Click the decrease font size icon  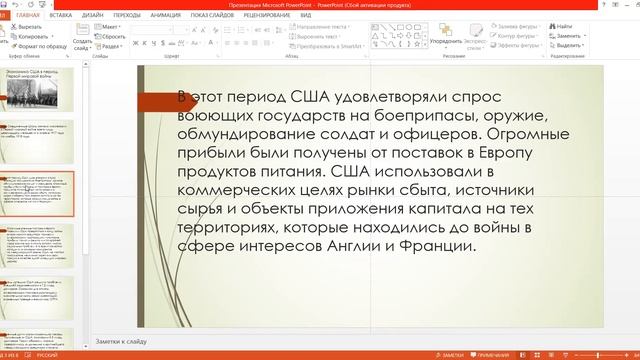(x=203, y=30)
